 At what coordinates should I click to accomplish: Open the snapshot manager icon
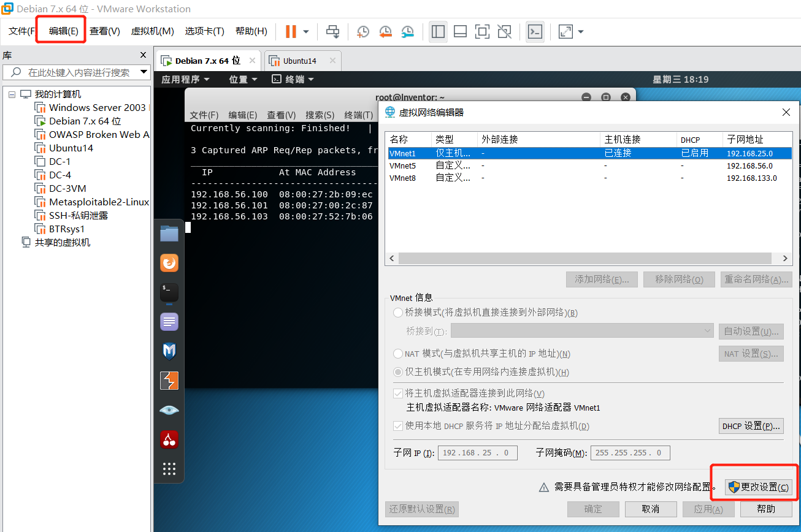(407, 31)
